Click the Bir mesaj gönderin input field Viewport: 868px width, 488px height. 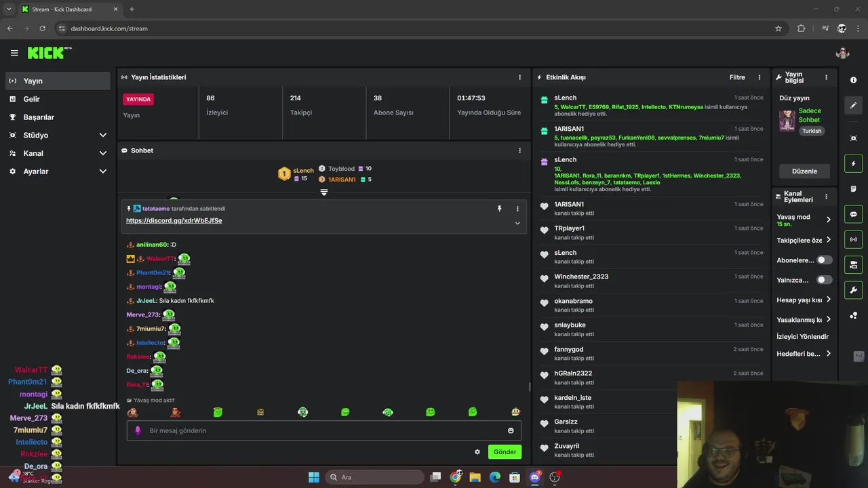coord(324,430)
